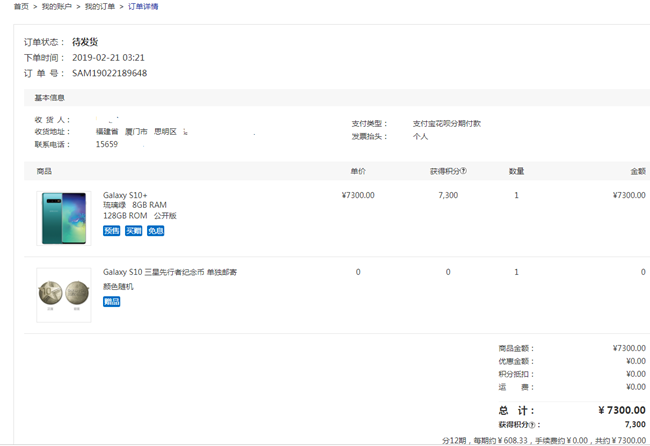This screenshot has height=446, width=650.
Task: Navigate to 我的订单 in breadcrumb
Action: click(98, 7)
